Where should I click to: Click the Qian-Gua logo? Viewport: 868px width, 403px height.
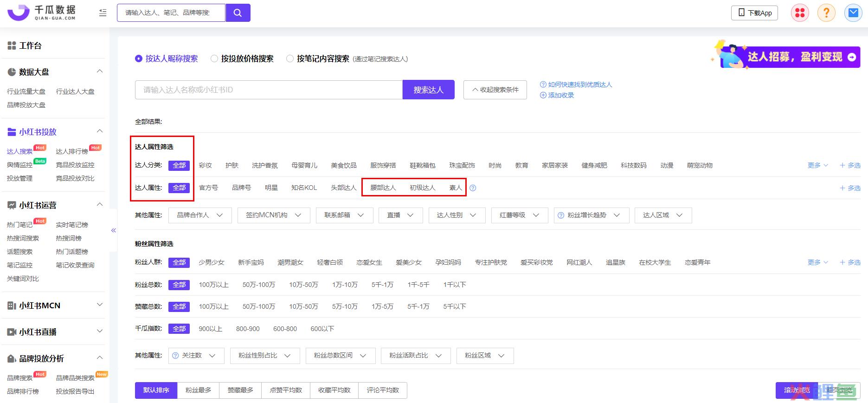click(x=41, y=13)
